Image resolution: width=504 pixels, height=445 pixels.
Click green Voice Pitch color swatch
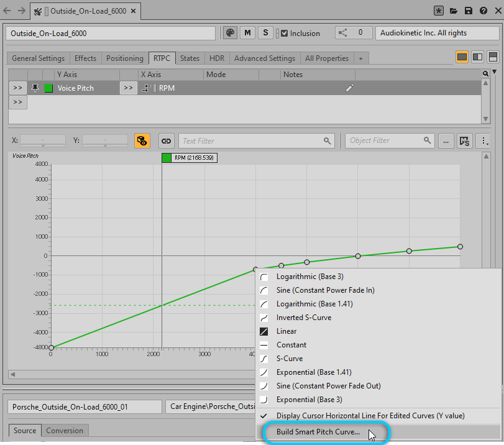tap(48, 88)
